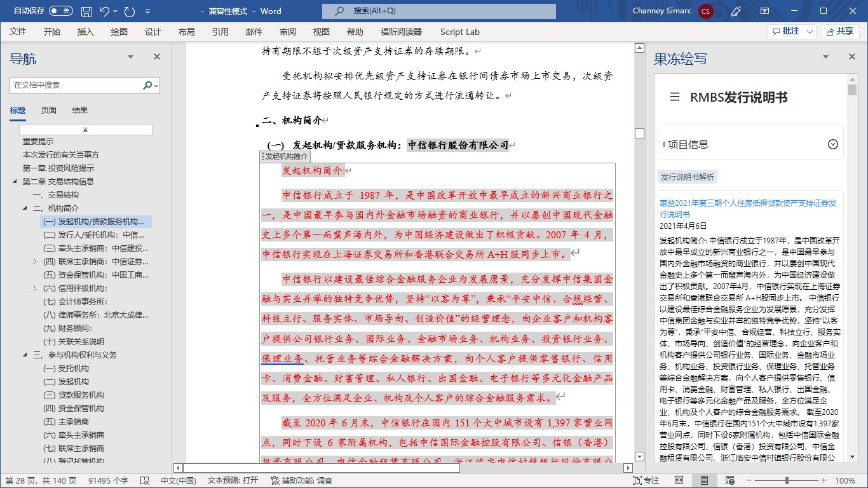The height and width of the screenshot is (488, 868).
Task: Click the Undo arrow icon
Action: [105, 11]
